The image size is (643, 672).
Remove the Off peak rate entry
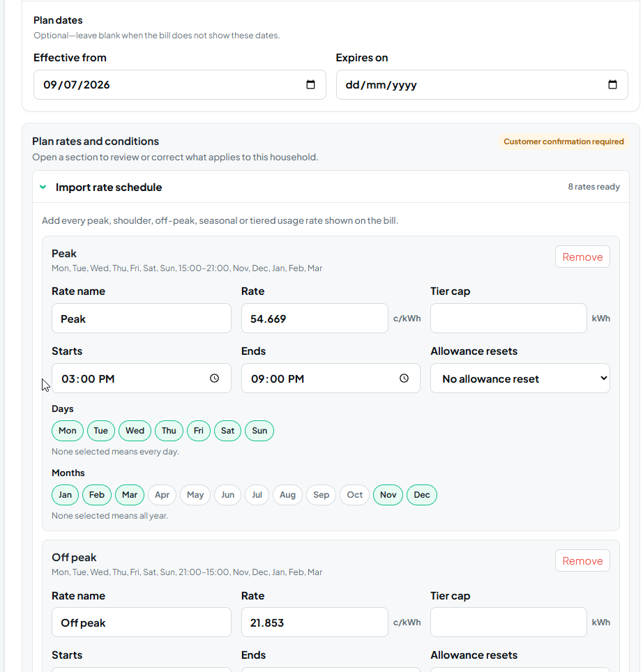point(582,560)
